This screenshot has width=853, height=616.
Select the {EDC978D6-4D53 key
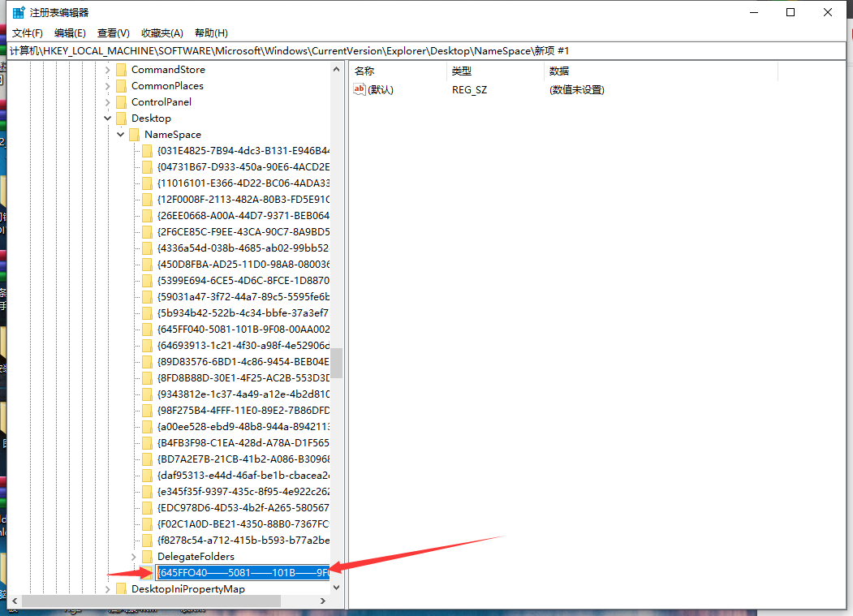click(x=243, y=508)
